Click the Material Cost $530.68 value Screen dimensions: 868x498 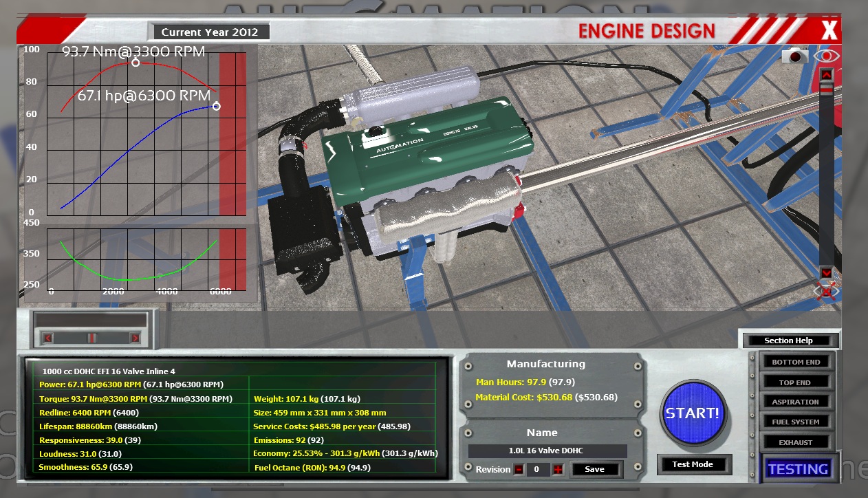(x=546, y=397)
